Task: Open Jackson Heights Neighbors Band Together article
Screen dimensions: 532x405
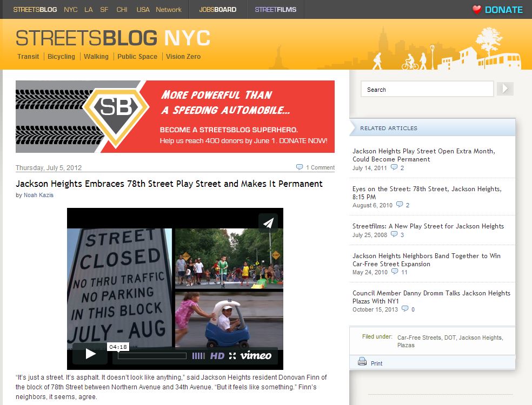Action: 427,260
